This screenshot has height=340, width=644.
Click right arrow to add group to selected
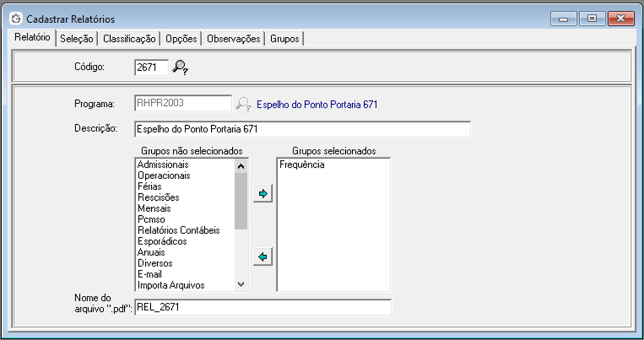pos(263,194)
